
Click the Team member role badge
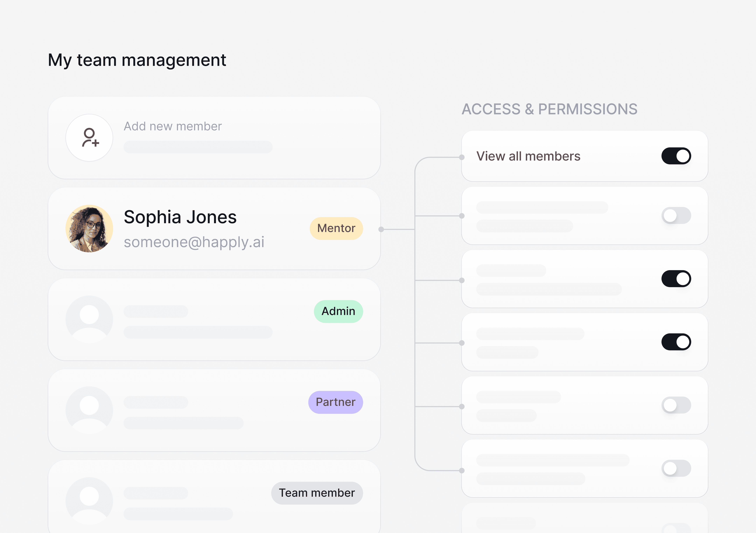click(317, 493)
